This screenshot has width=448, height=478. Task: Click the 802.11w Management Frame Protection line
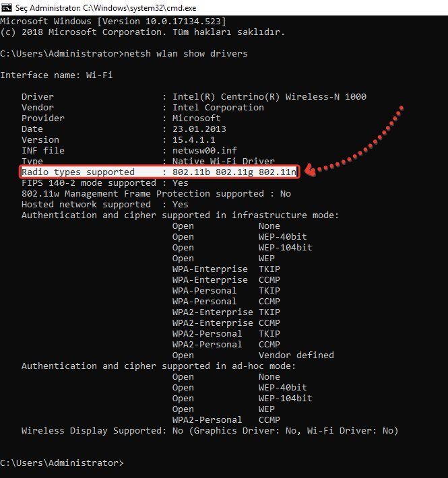tap(156, 194)
